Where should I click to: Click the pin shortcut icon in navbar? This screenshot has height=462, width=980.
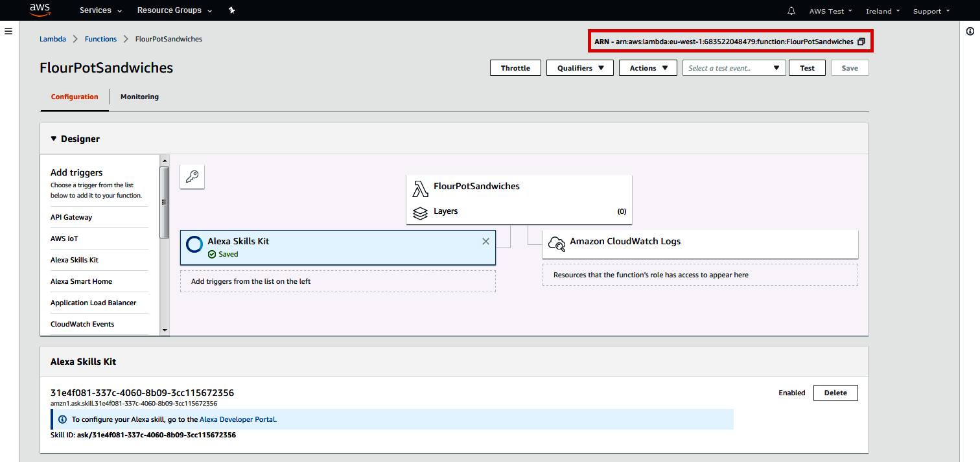coord(232,11)
